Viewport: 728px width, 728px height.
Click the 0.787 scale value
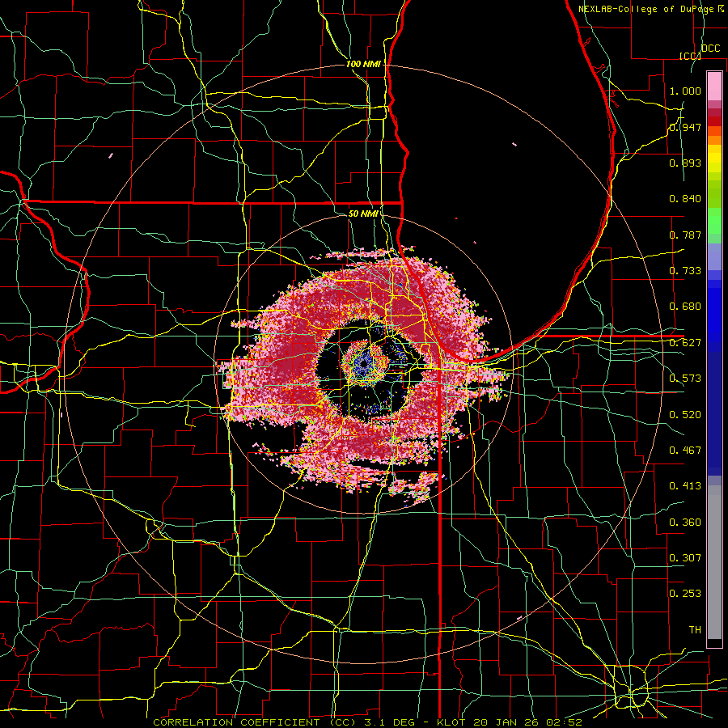pos(685,235)
